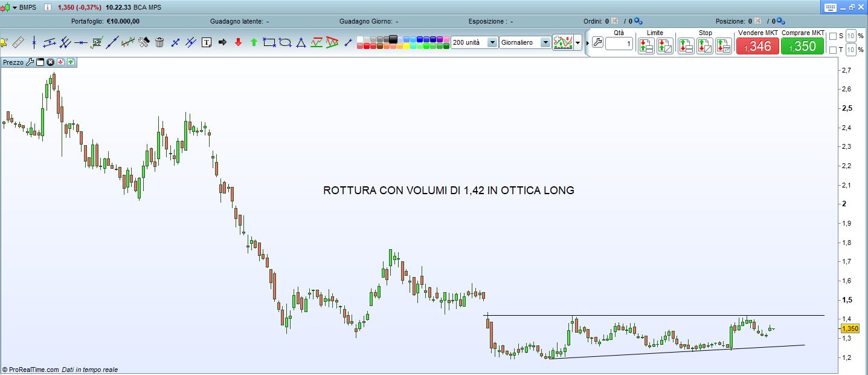Select the rectangle drawing tool
868x375 pixels.
pyautogui.click(x=269, y=42)
